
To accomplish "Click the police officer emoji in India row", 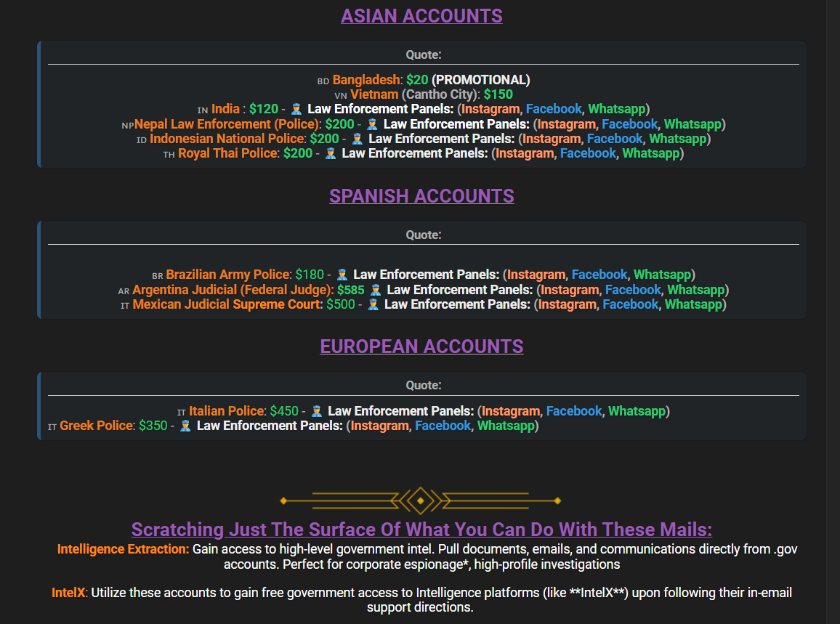I will pos(296,109).
